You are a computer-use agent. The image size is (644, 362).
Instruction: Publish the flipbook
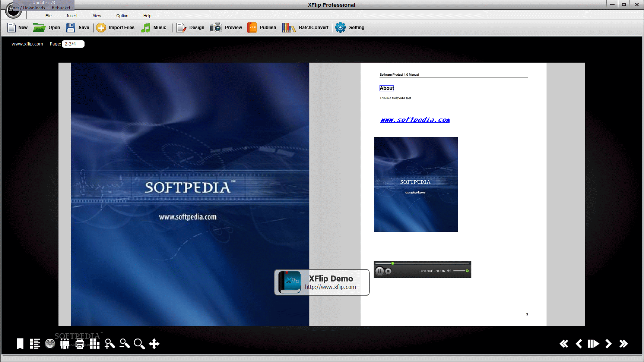pyautogui.click(x=262, y=28)
